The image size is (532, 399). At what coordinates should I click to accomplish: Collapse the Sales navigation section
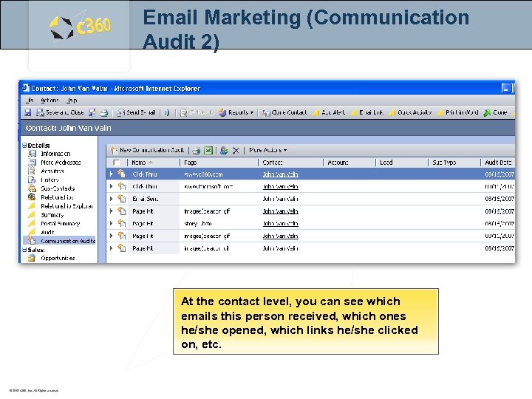pyautogui.click(x=24, y=250)
